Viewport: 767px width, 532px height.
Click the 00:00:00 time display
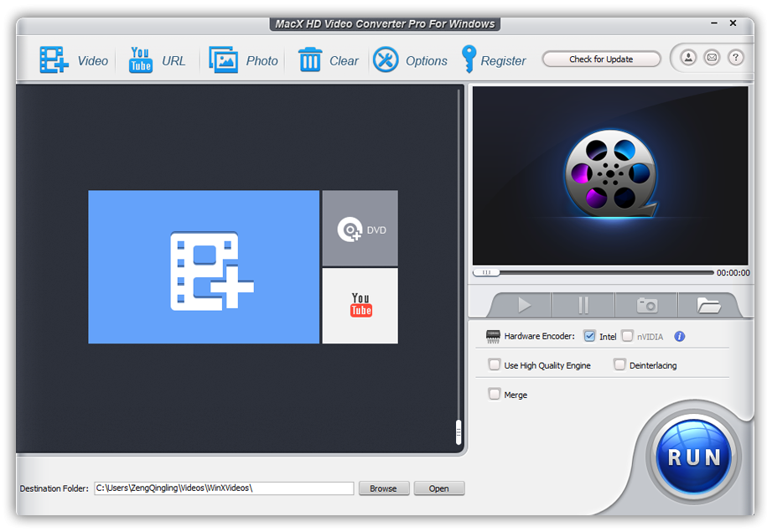point(733,273)
